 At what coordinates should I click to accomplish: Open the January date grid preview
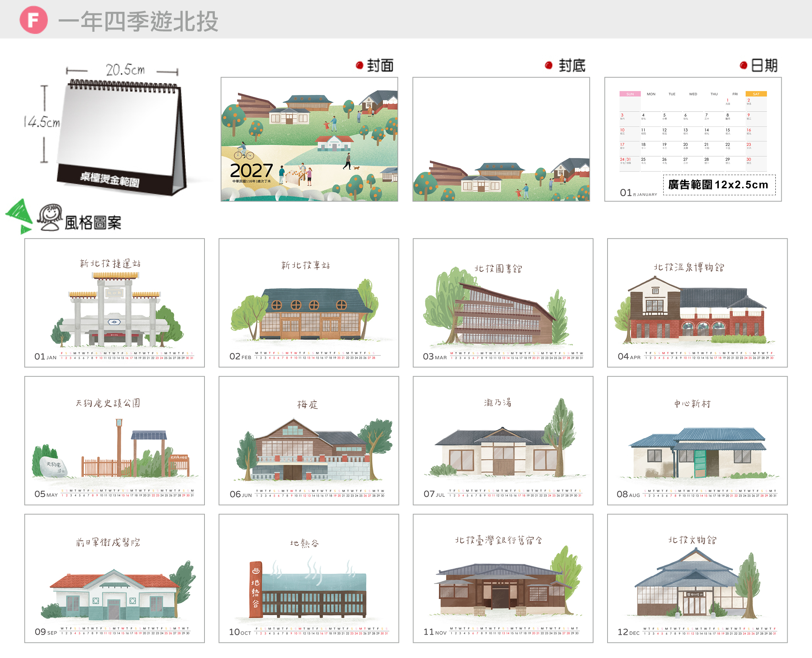tap(693, 139)
